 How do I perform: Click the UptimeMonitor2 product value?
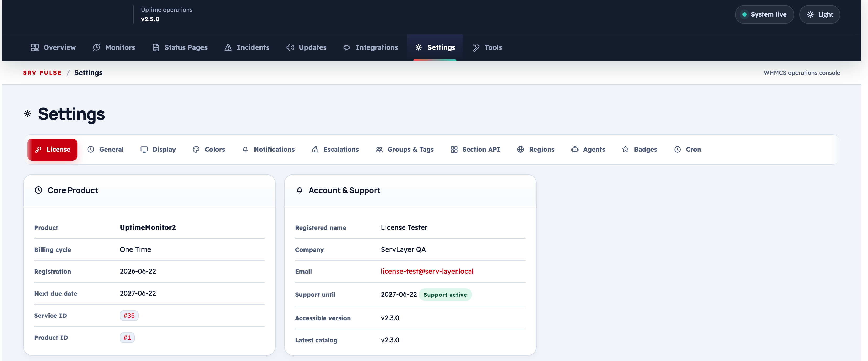(148, 227)
